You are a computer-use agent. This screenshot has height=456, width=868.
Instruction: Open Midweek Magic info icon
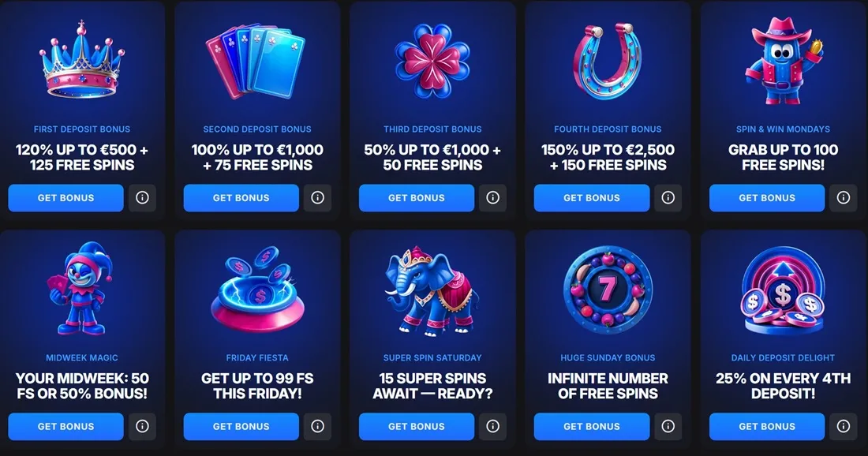click(142, 426)
